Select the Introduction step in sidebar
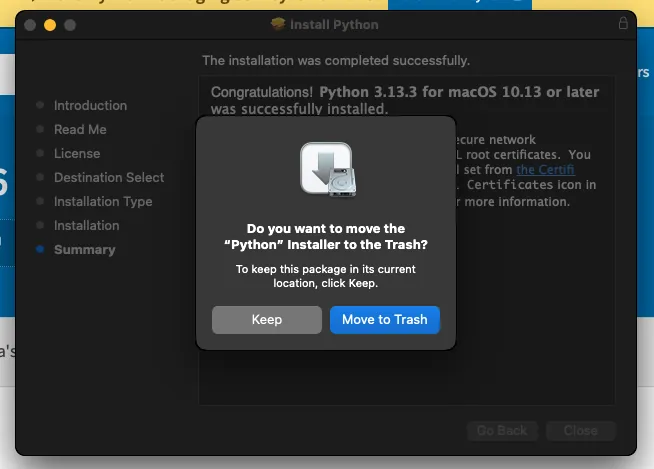 pyautogui.click(x=90, y=106)
